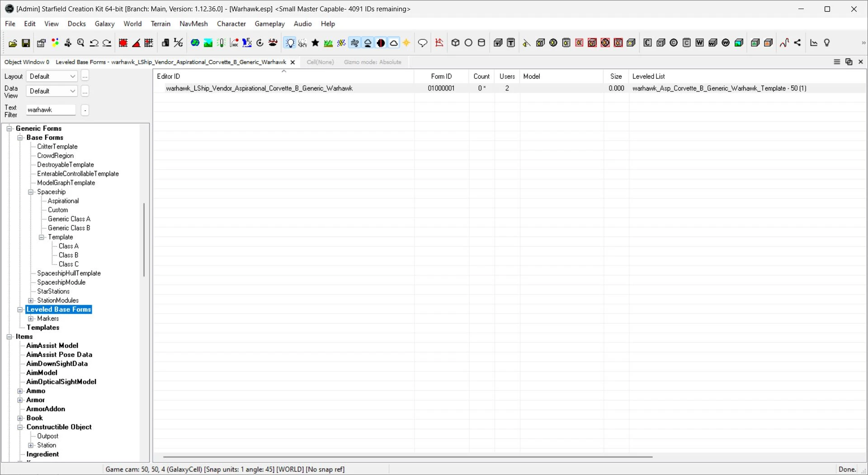Open the preferences checklist toolbar icon
Screen dimensions: 868x475
(41, 43)
